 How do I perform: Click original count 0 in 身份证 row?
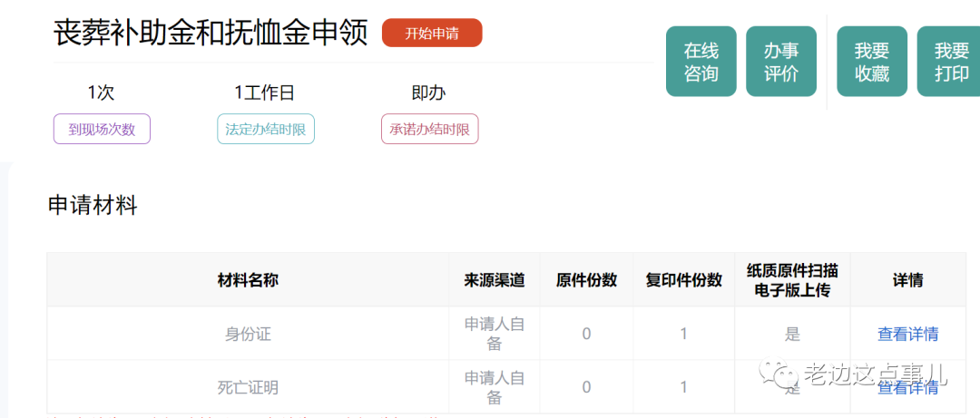coord(586,335)
